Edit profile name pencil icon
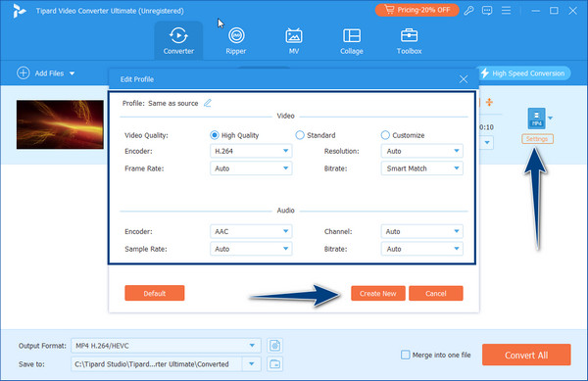This screenshot has width=588, height=381. point(208,103)
